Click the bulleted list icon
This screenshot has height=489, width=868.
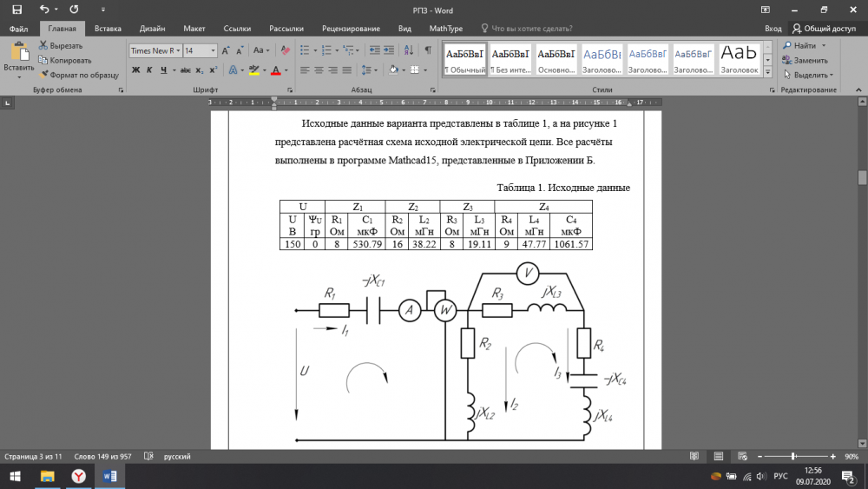tap(304, 50)
